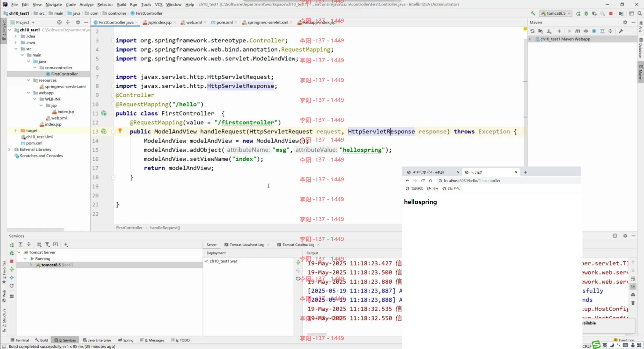Click the Java Enterprise tool window button
The height and width of the screenshot is (349, 644).
tap(97, 340)
